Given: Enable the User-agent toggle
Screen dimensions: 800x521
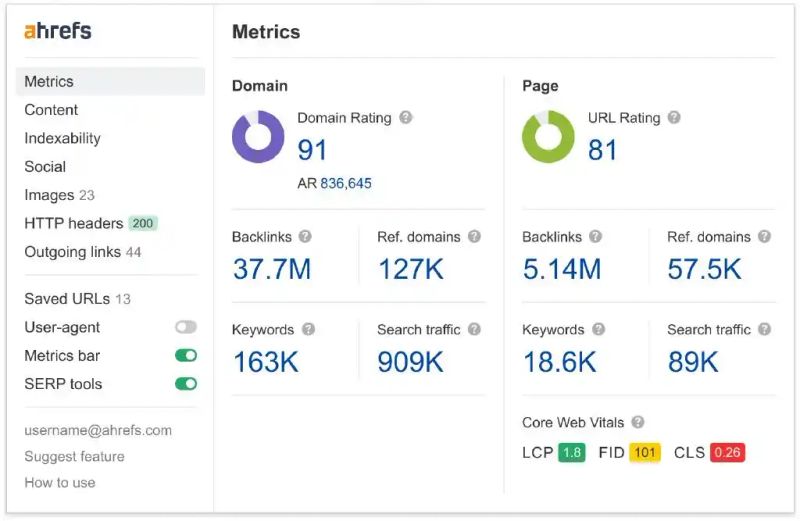Looking at the screenshot, I should [186, 327].
